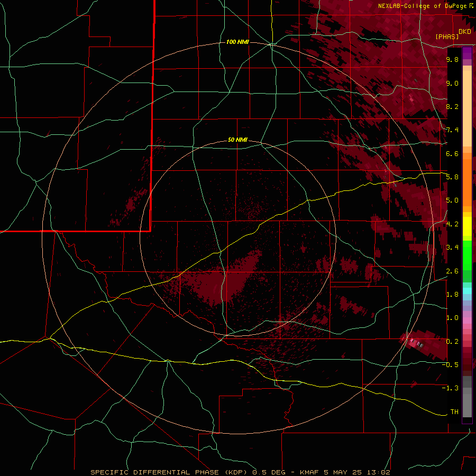Click the 8.2 value on the scale
Image resolution: width=476 pixels, height=476 pixels.
pos(452,106)
